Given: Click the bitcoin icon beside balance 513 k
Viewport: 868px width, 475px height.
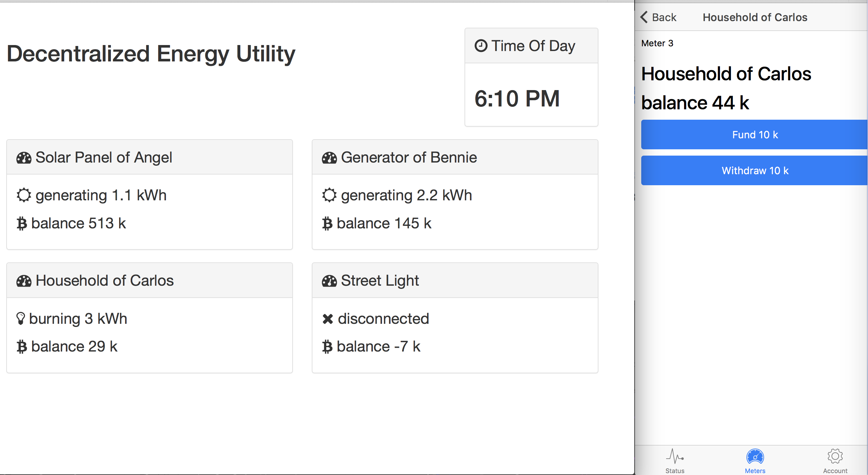Looking at the screenshot, I should click(22, 223).
